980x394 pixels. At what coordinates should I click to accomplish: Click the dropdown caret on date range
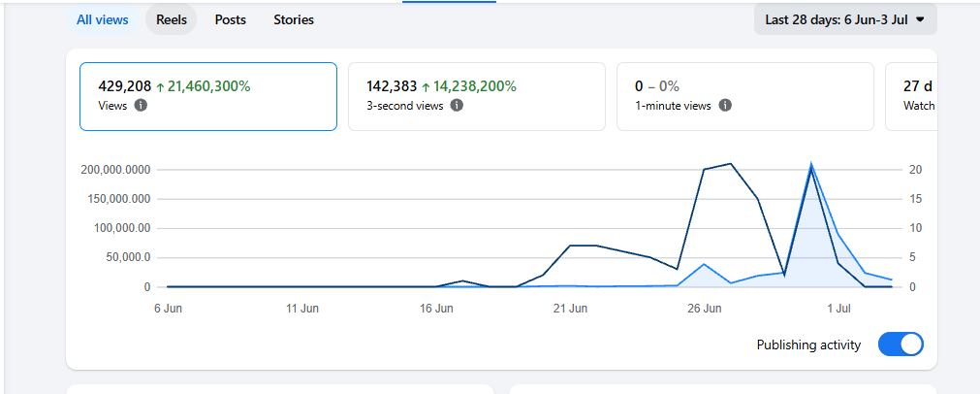(x=920, y=19)
